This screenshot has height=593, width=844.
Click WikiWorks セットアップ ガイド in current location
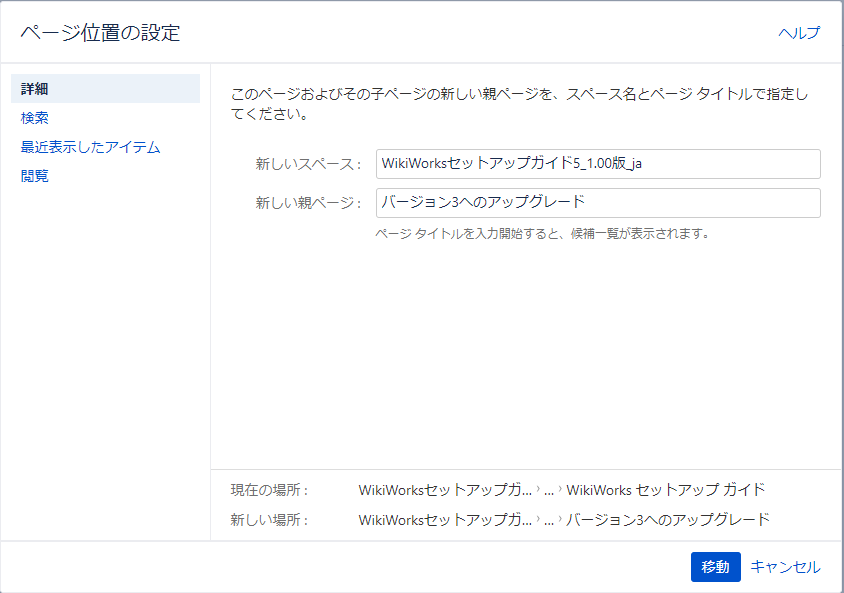click(x=665, y=490)
